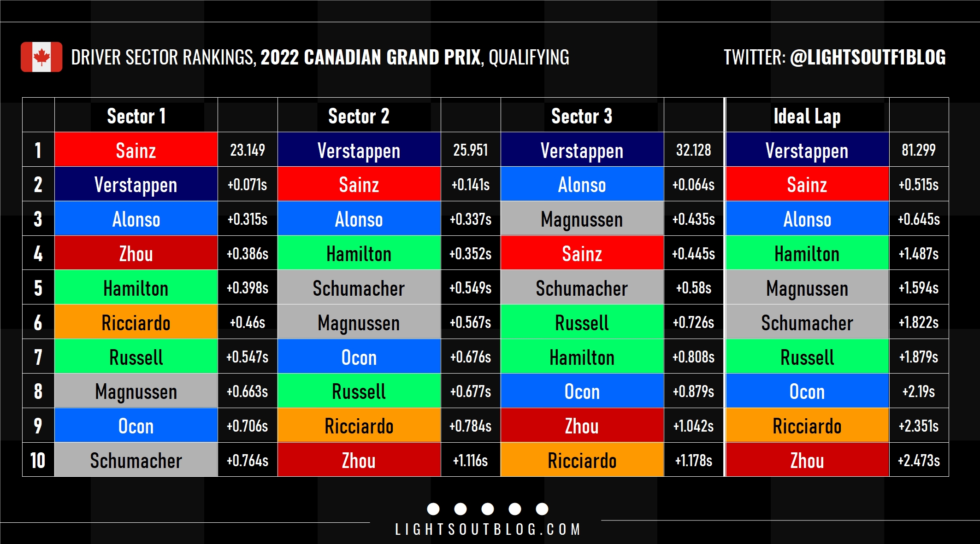
Task: Click the second pagination dot
Action: [x=460, y=509]
